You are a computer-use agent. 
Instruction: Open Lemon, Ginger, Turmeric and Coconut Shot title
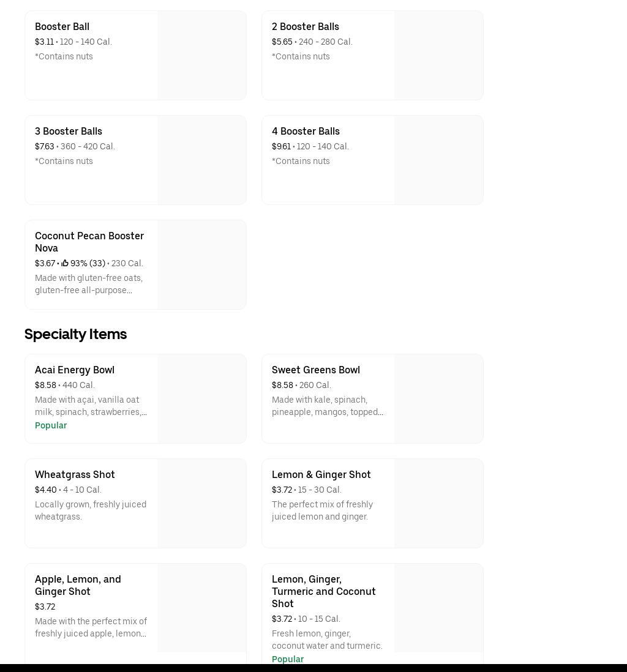click(323, 591)
